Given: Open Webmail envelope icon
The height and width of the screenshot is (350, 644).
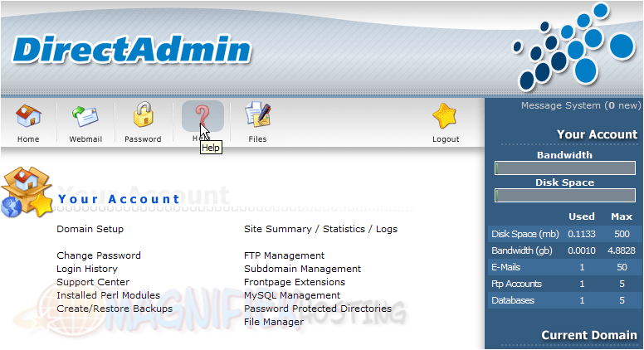Looking at the screenshot, I should (85, 117).
